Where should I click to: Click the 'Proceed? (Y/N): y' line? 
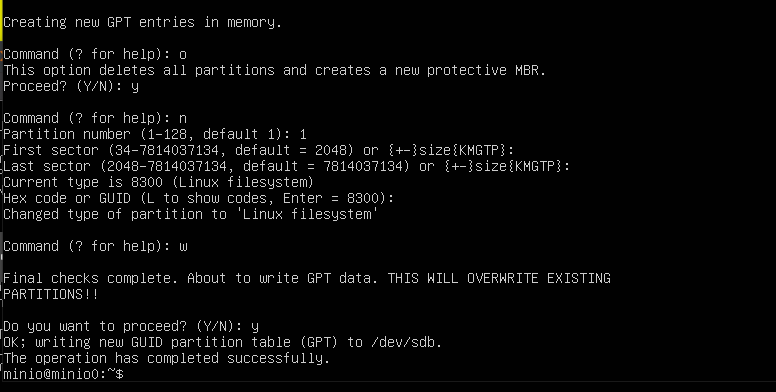point(71,87)
